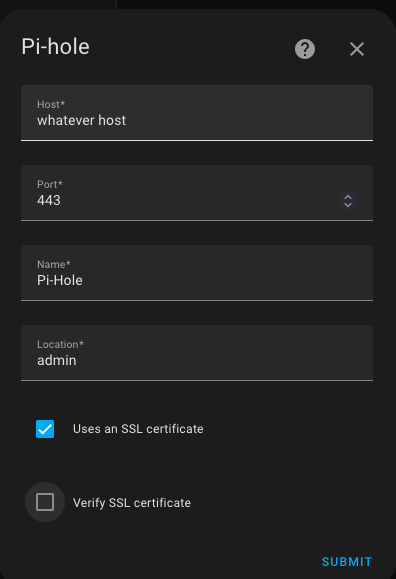Click the SUBMIT button
The height and width of the screenshot is (579, 396).
pyautogui.click(x=346, y=562)
